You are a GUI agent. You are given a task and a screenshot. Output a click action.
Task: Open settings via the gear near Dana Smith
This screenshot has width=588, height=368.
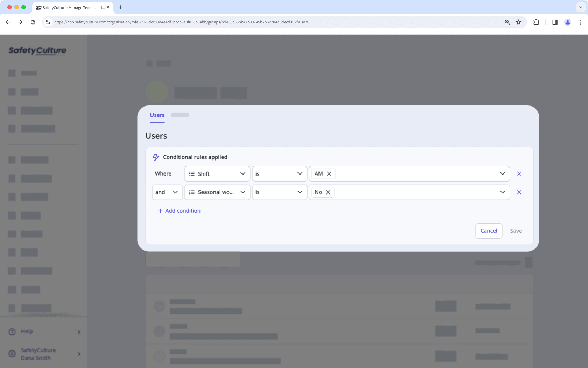point(12,354)
